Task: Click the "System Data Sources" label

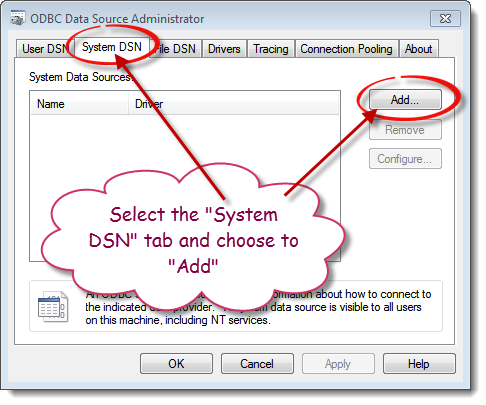Action: click(81, 77)
